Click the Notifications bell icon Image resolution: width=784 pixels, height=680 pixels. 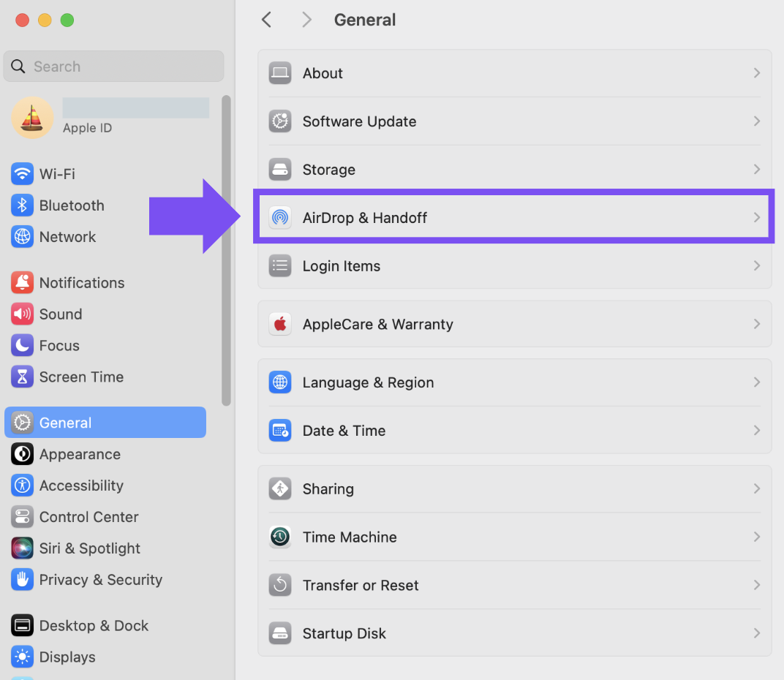[22, 282]
